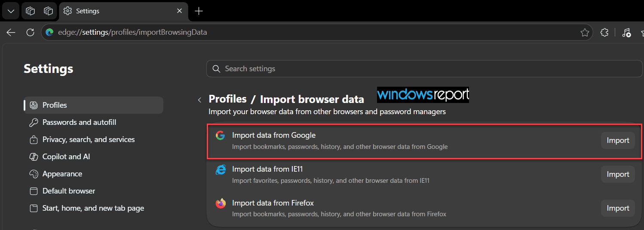This screenshot has height=230, width=644.
Task: Click the Profiles breadcrumb link
Action: point(227,99)
